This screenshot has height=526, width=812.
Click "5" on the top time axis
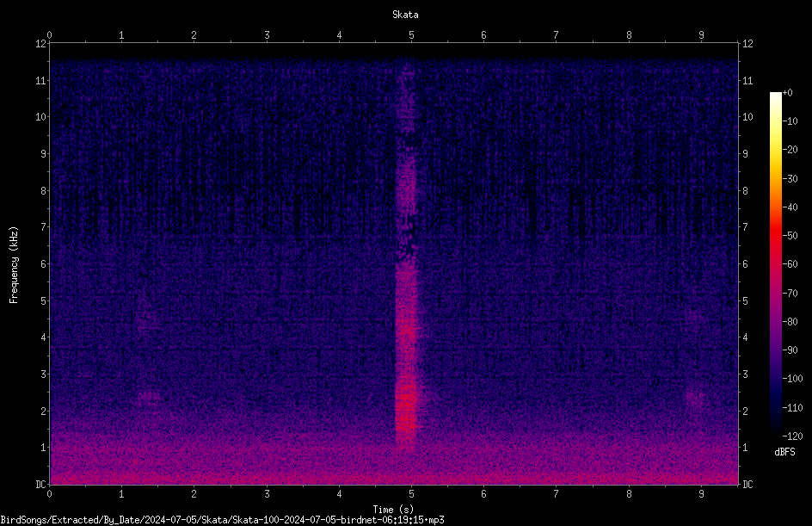412,35
